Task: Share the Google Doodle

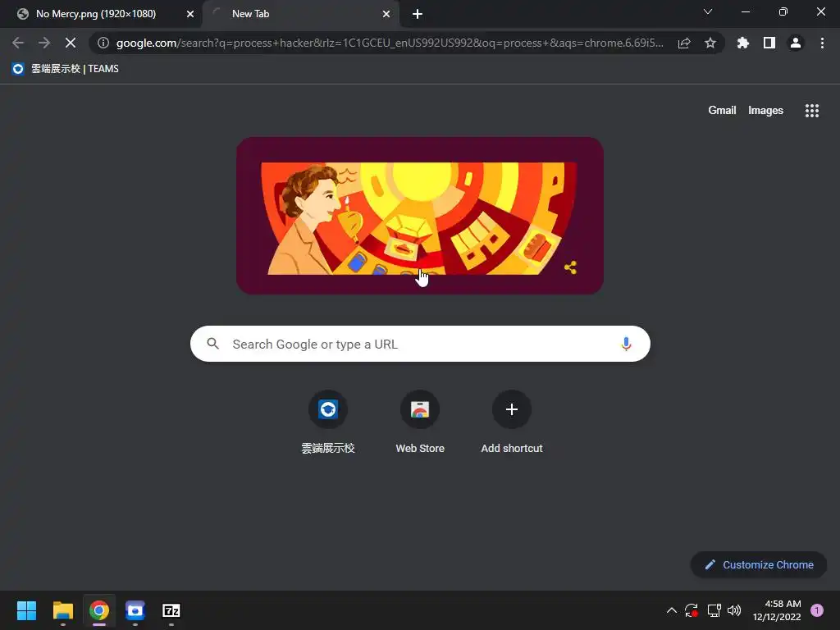Action: click(571, 267)
